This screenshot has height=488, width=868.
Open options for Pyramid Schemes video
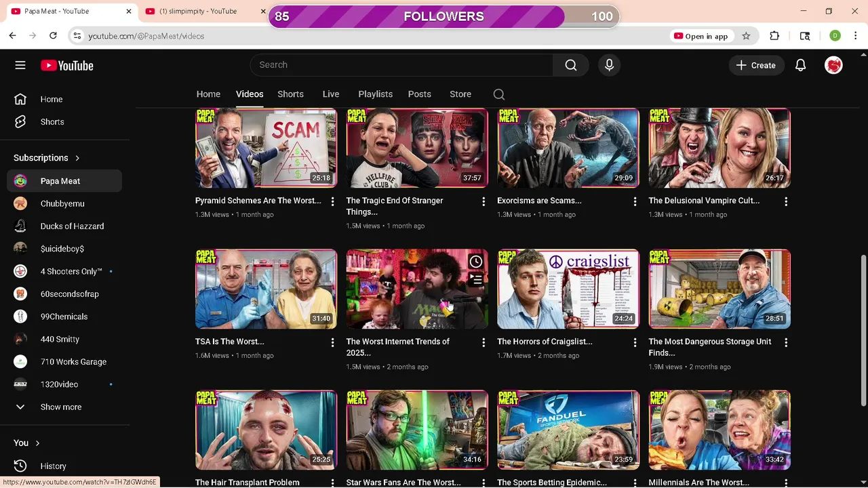(x=332, y=201)
